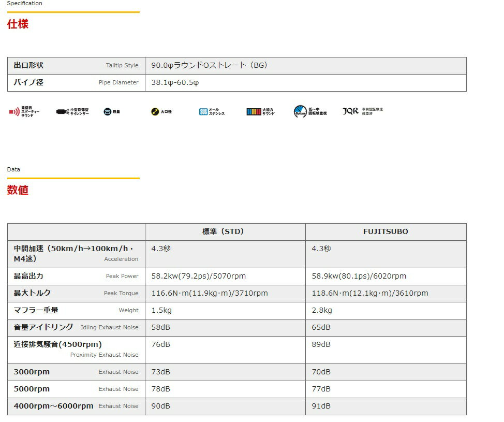This screenshot has height=422, width=504.
Task: Click the FUJITSUBO proximity noise value 89dB
Action: [321, 345]
